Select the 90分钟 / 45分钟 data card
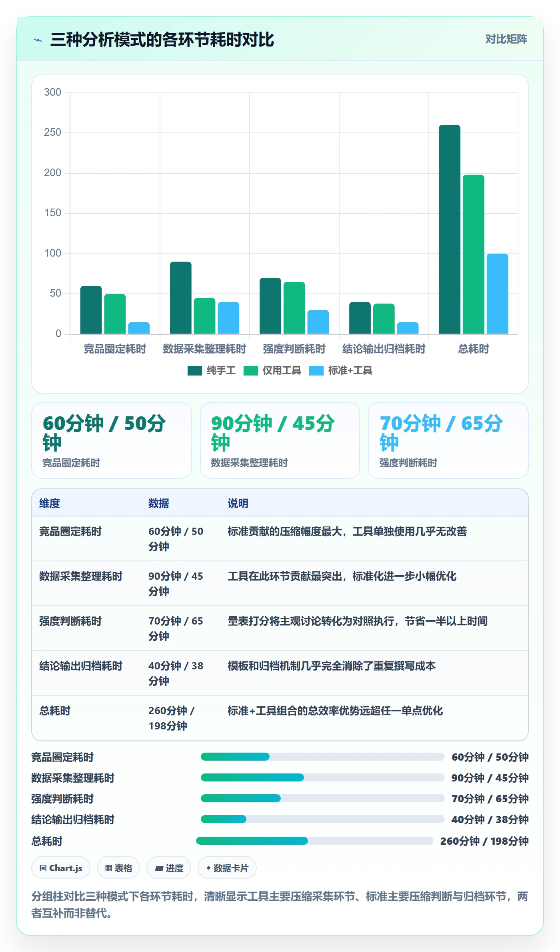 tap(280, 440)
